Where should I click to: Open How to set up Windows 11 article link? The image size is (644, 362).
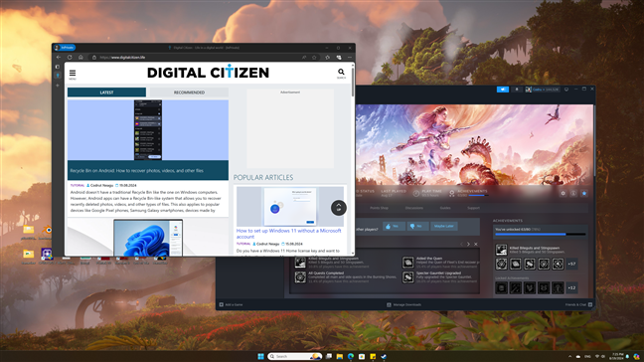click(289, 234)
